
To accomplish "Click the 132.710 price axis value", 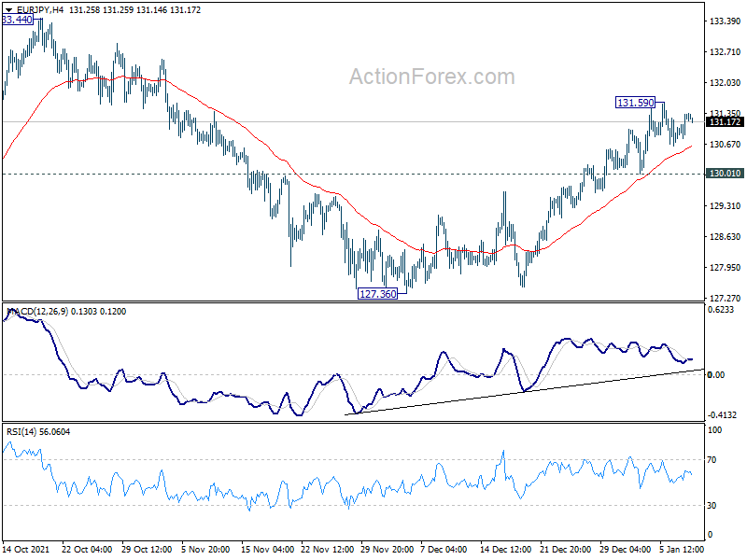I will [726, 52].
